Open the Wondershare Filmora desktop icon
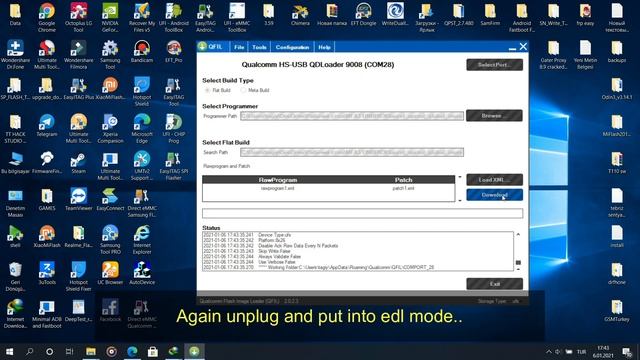The width and height of the screenshot is (640, 360). pyautogui.click(x=78, y=54)
